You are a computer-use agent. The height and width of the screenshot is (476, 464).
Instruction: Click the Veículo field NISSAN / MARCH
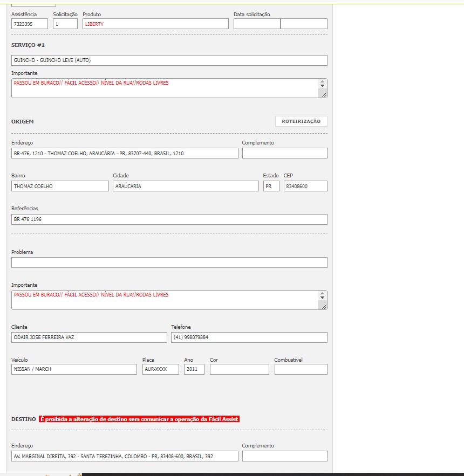click(74, 369)
